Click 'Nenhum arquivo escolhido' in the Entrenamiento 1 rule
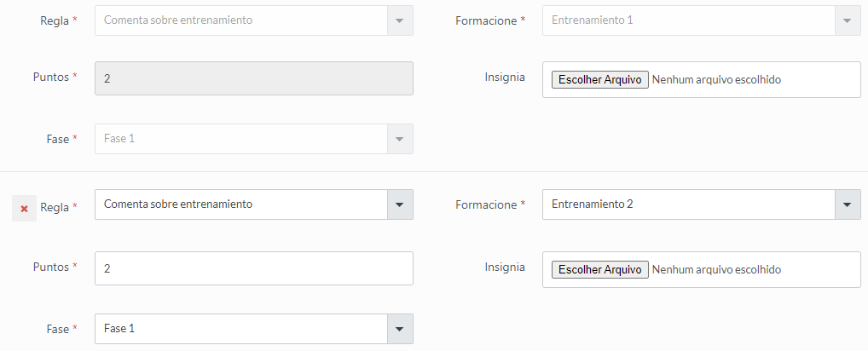The width and height of the screenshot is (868, 351). tap(716, 80)
